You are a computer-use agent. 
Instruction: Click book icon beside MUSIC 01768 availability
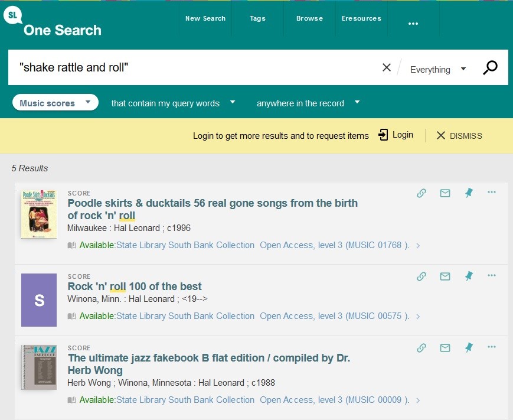71,245
